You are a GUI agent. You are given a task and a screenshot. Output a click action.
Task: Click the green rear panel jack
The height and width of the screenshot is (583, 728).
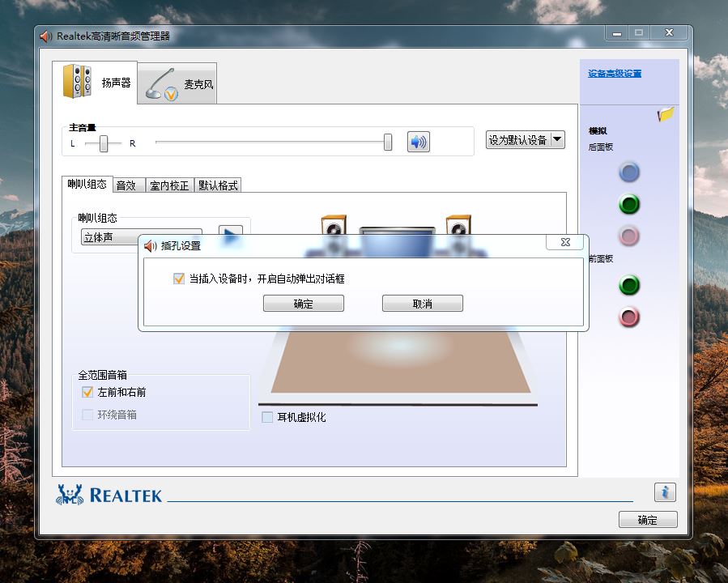tap(629, 204)
